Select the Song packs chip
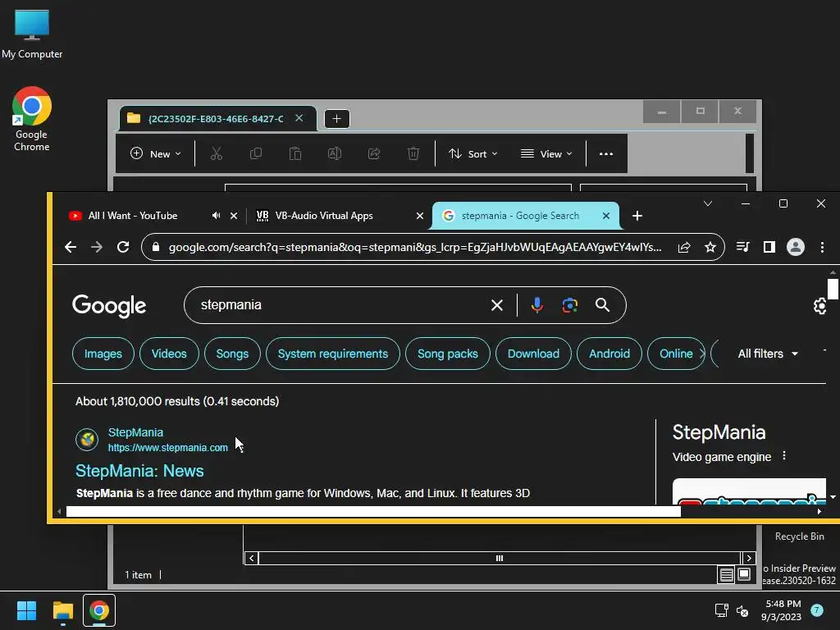This screenshot has width=840, height=630. click(x=447, y=354)
